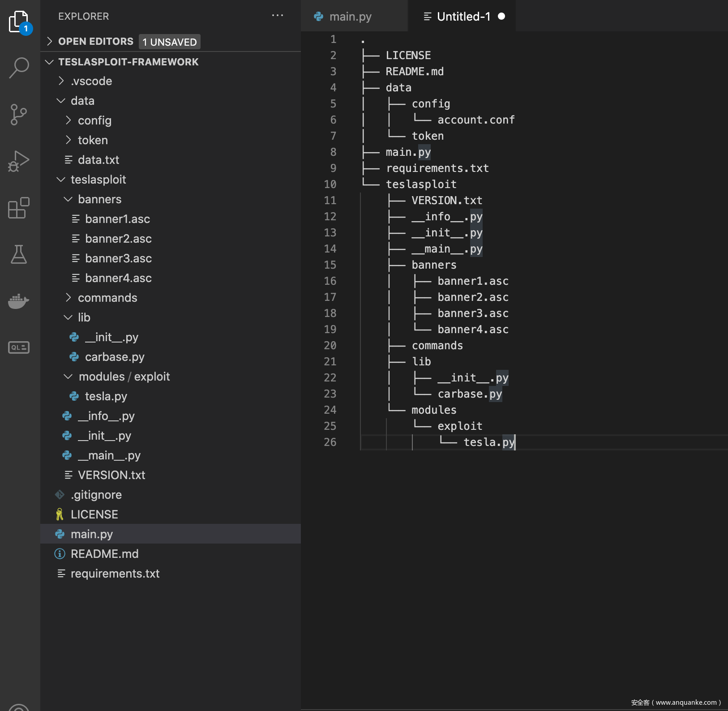Viewport: 728px width, 711px height.
Task: Expand the commands folder
Action: (107, 298)
